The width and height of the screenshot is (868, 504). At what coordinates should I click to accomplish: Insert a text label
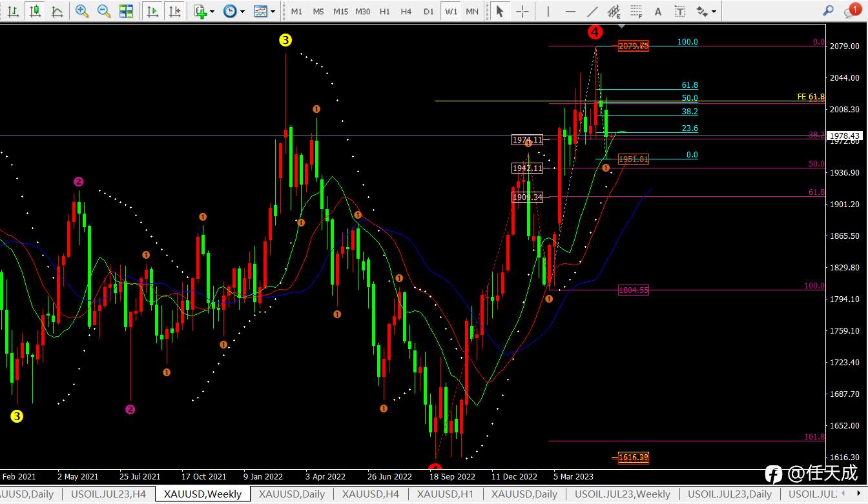(679, 11)
